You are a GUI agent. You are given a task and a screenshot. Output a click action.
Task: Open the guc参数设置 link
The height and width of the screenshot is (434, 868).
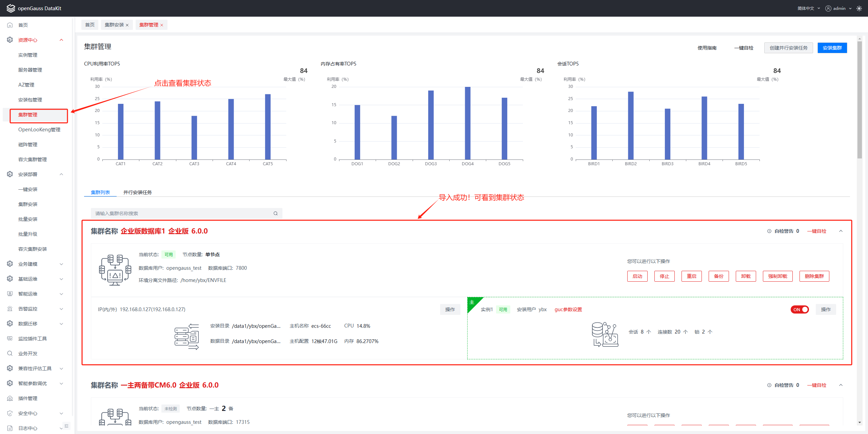(568, 309)
